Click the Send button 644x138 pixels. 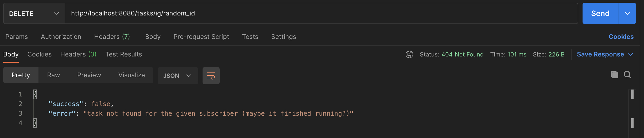[x=600, y=14]
